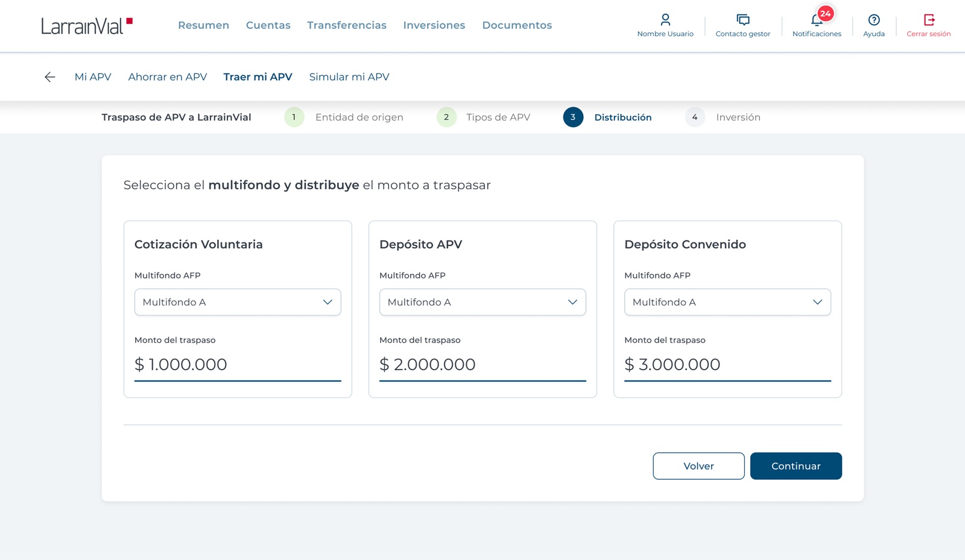Click the Notificaciones label
Image resolution: width=965 pixels, height=560 pixels.
(x=817, y=34)
